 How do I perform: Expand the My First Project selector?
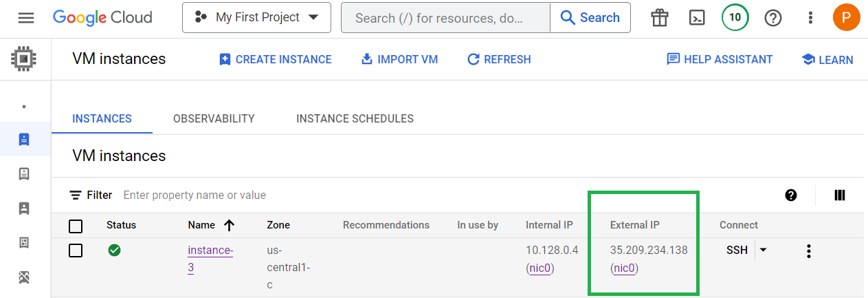click(256, 17)
